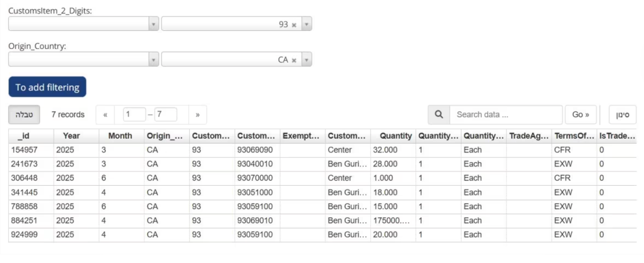Click quantity value 32.000

[x=385, y=150]
